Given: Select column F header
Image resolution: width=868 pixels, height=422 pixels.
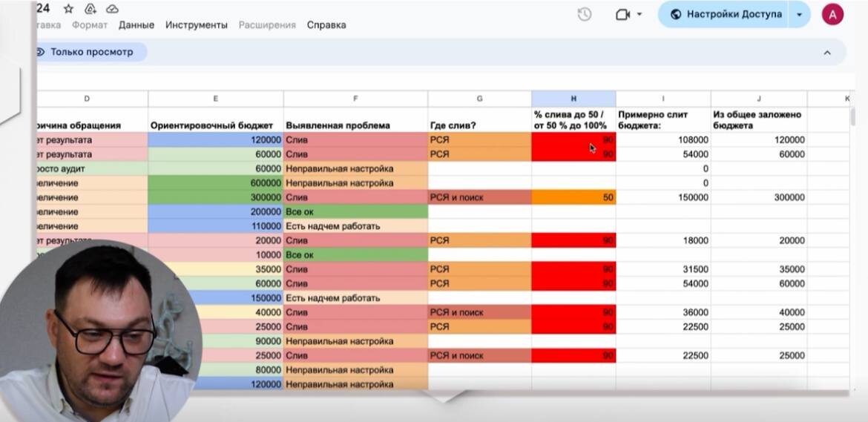Looking at the screenshot, I should coord(355,99).
